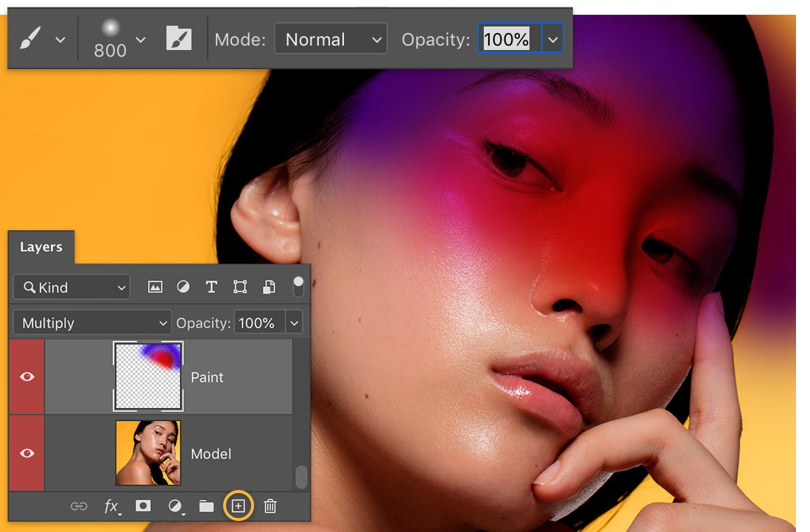Create a new layer

[x=238, y=506]
